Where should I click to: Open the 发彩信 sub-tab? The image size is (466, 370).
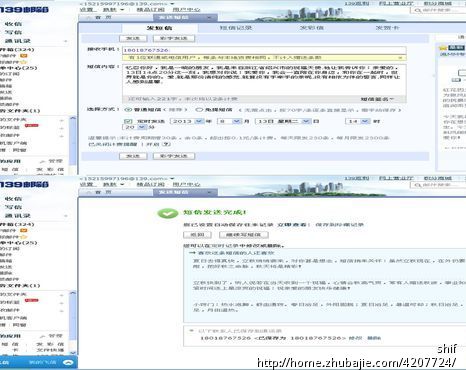tap(312, 28)
